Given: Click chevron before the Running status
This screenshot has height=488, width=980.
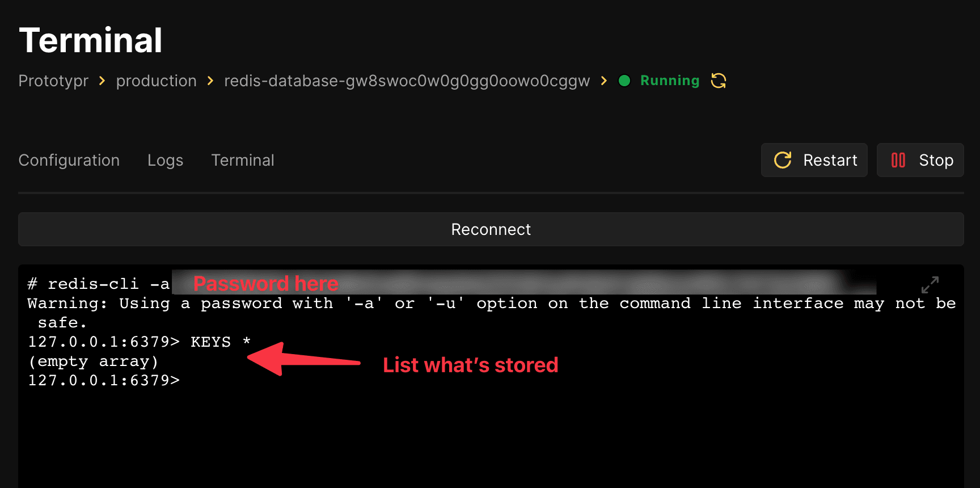Looking at the screenshot, I should click(x=604, y=81).
